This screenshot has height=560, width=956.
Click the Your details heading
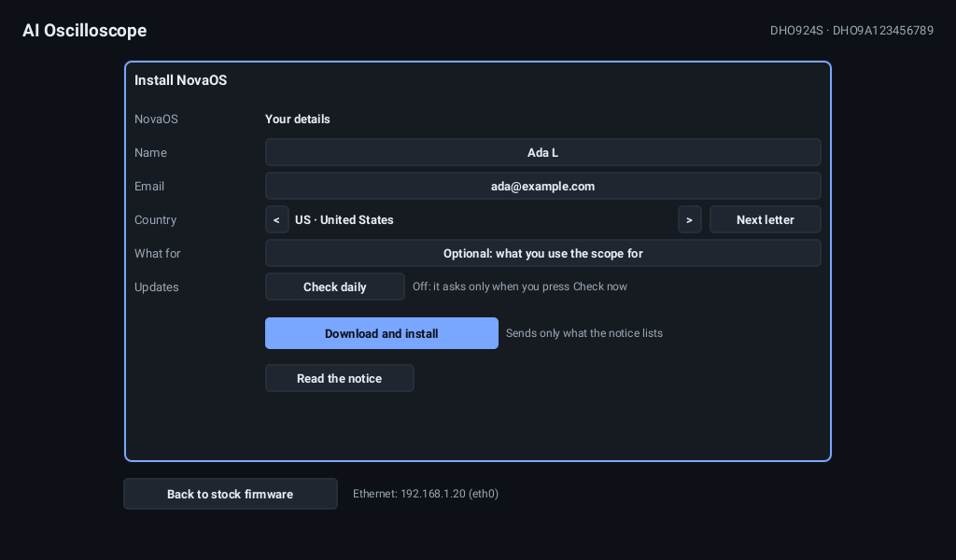coord(298,119)
